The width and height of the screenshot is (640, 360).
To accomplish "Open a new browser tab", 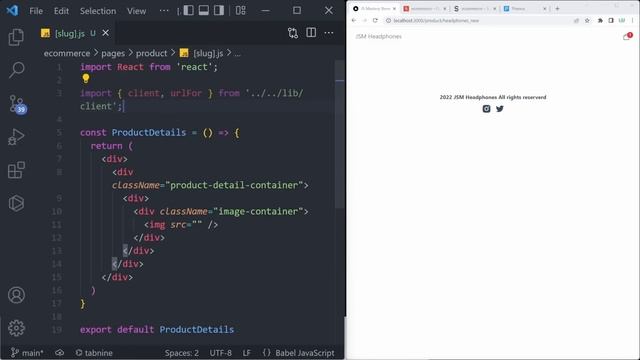I will 557,9.
